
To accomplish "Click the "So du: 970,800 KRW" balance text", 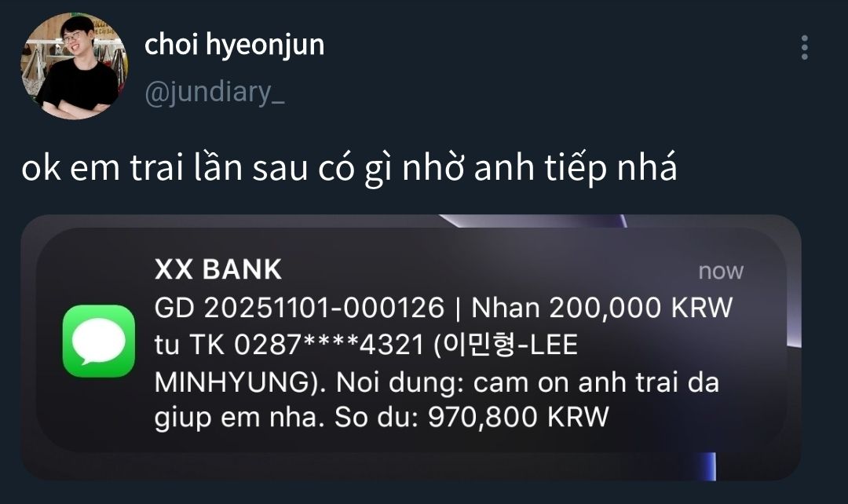I will (472, 418).
